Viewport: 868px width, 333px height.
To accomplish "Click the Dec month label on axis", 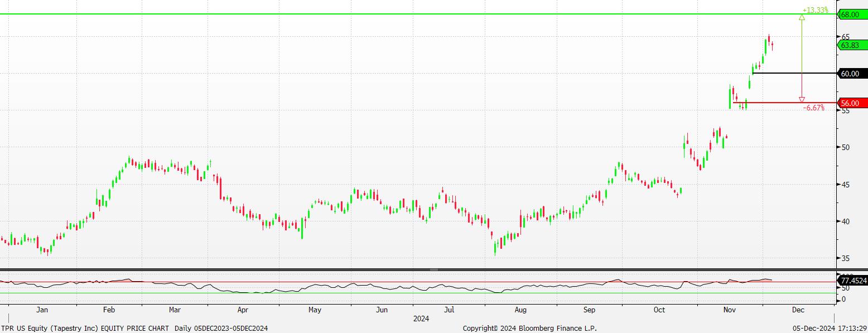I will point(797,309).
